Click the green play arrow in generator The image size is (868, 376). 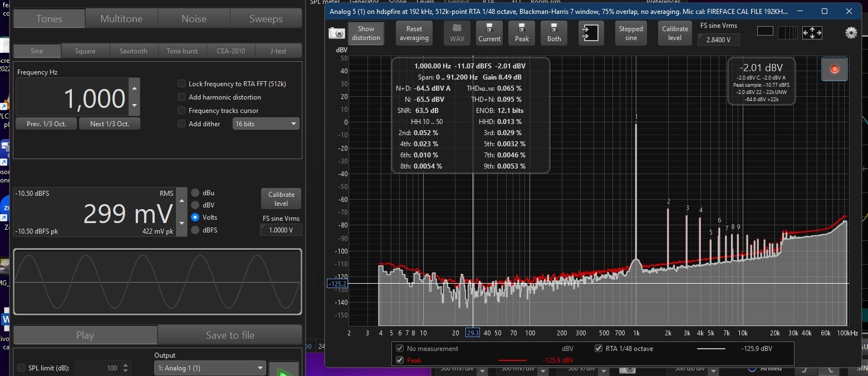click(x=285, y=369)
